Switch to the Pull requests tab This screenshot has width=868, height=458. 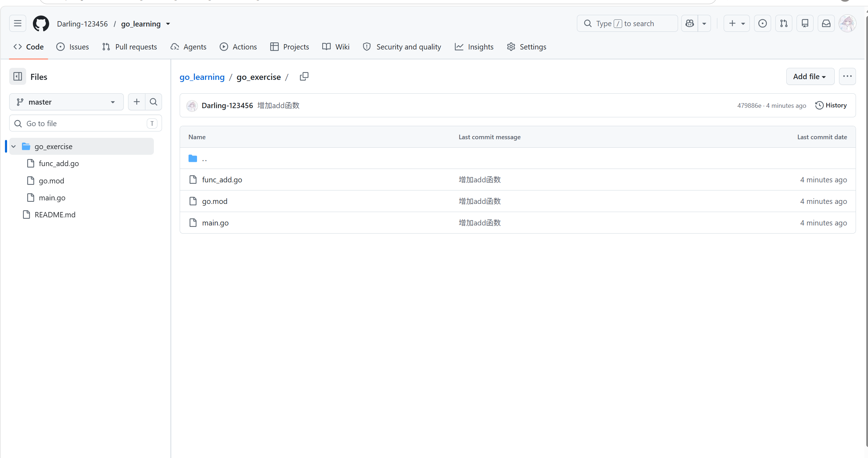(x=129, y=47)
